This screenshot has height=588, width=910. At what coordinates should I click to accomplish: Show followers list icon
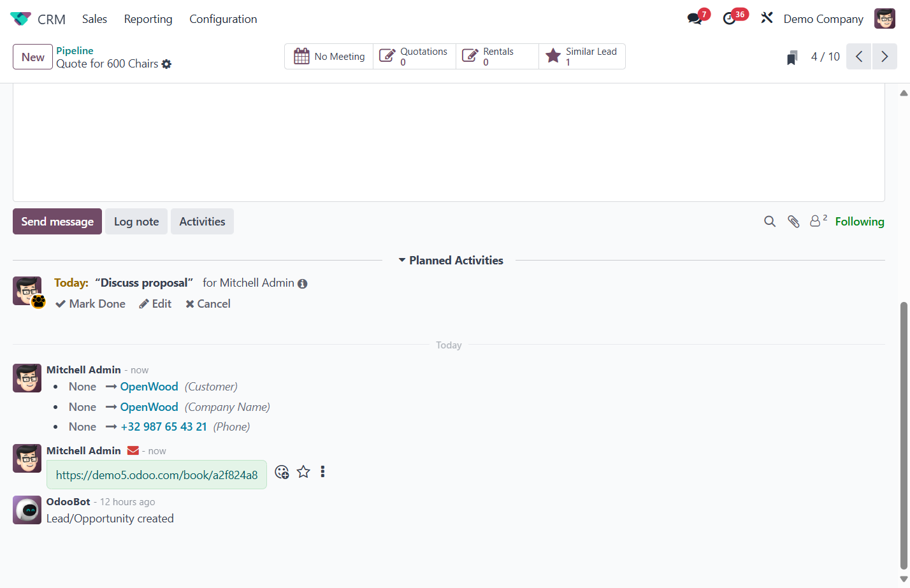818,220
